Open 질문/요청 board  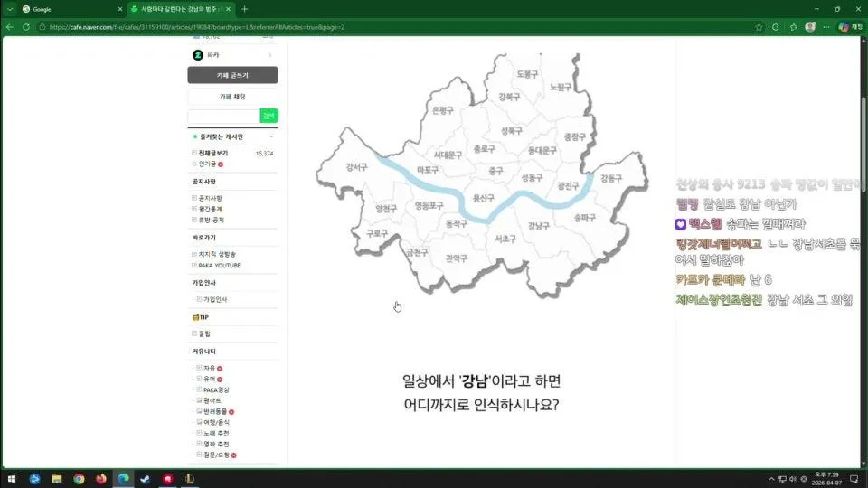tap(216, 455)
